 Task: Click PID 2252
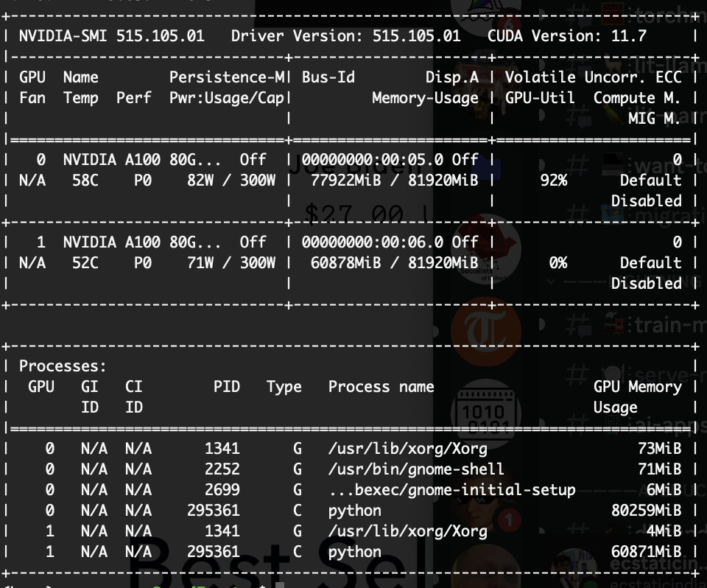click(222, 469)
